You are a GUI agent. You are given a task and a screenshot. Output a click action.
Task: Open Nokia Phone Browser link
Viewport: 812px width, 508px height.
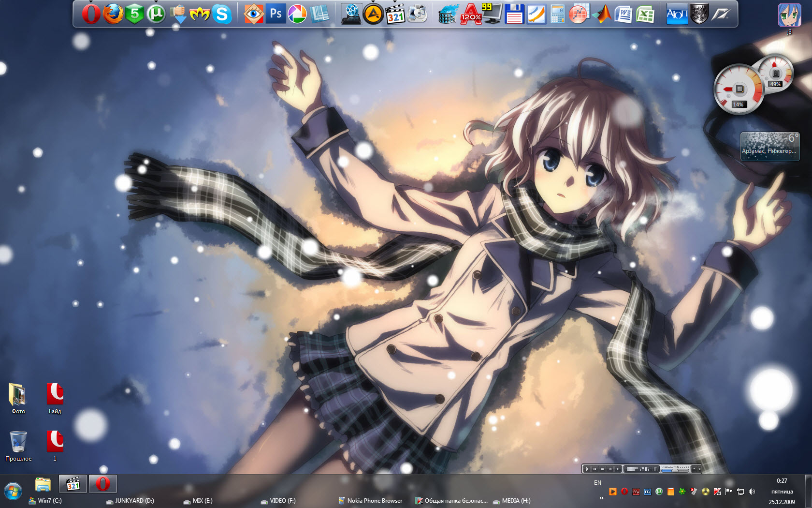(371, 501)
